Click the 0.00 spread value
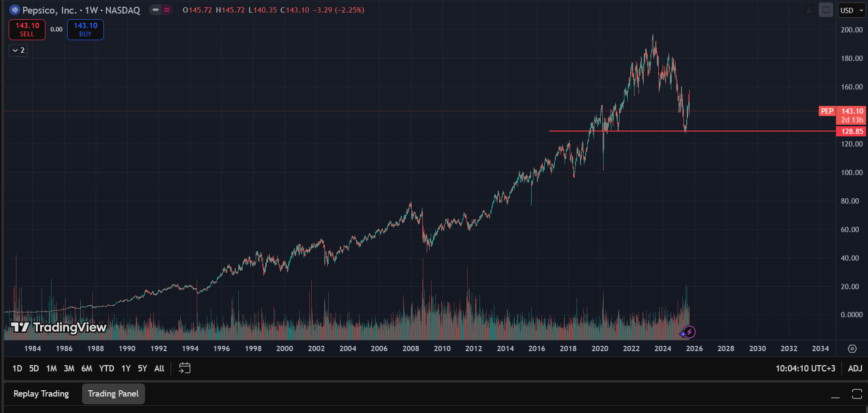This screenshot has width=868, height=413. [57, 29]
